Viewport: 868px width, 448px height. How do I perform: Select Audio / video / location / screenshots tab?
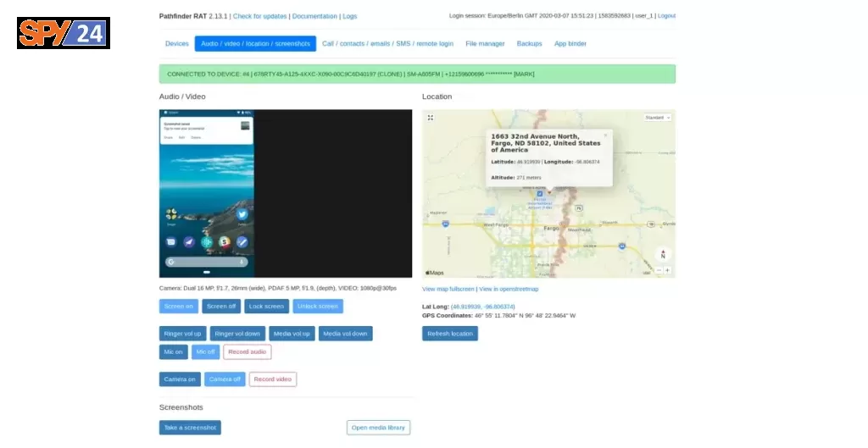255,44
